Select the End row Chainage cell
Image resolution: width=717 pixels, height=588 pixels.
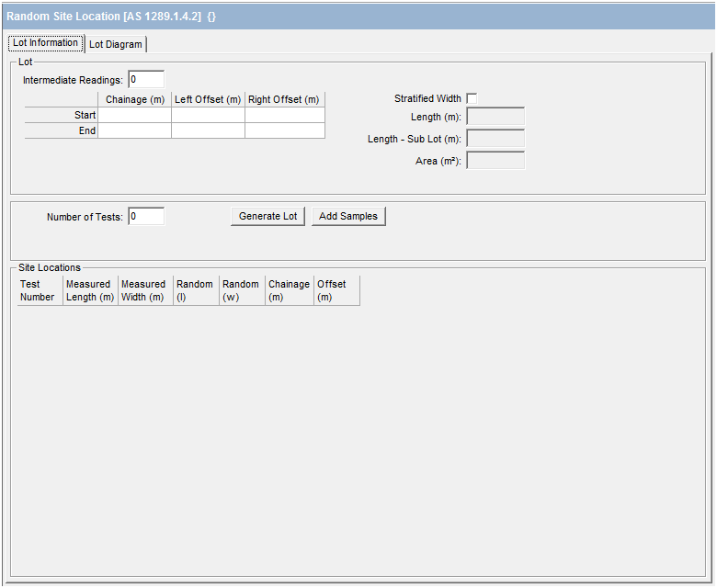click(134, 131)
